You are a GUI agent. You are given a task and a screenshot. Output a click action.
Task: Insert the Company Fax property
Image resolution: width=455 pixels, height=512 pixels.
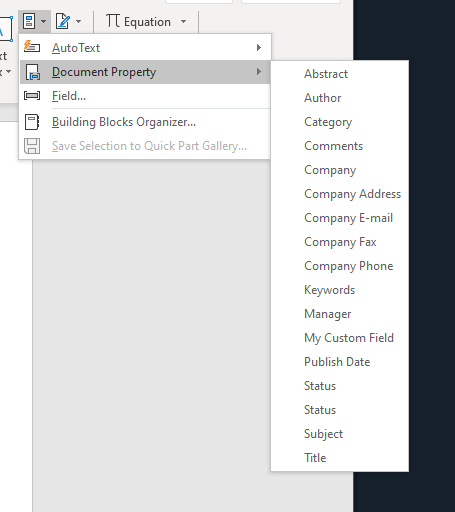340,242
